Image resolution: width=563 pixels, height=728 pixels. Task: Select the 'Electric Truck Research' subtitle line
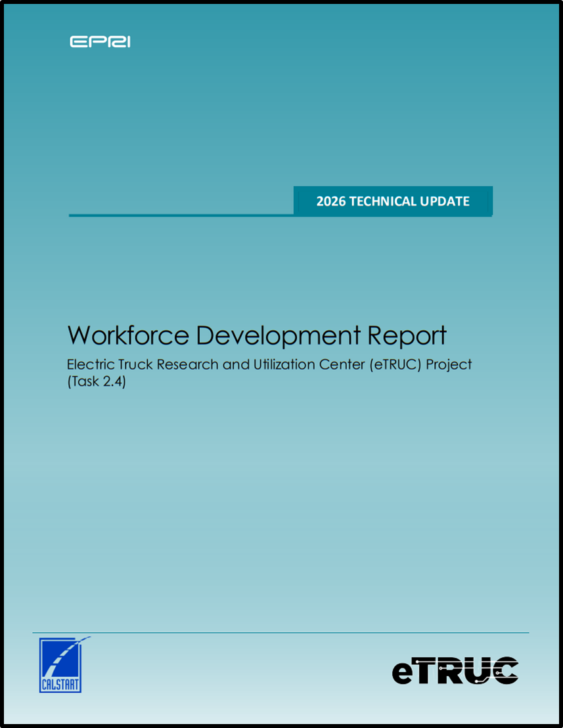point(269,364)
